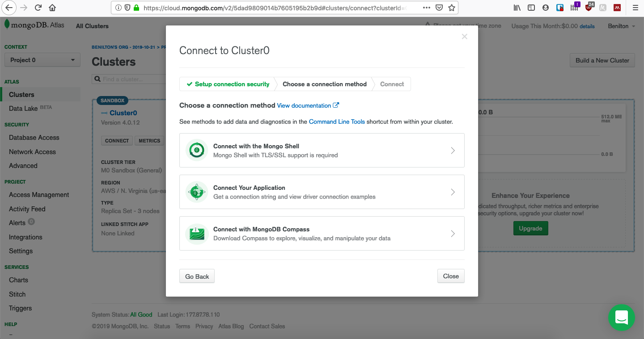Open Atlas Blog footer link
The width and height of the screenshot is (644, 339).
(231, 326)
